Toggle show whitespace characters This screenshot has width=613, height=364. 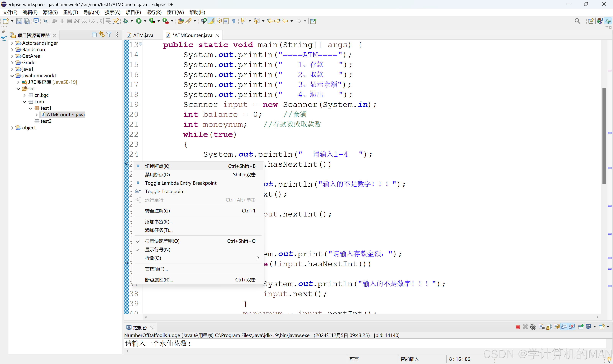coord(234,21)
